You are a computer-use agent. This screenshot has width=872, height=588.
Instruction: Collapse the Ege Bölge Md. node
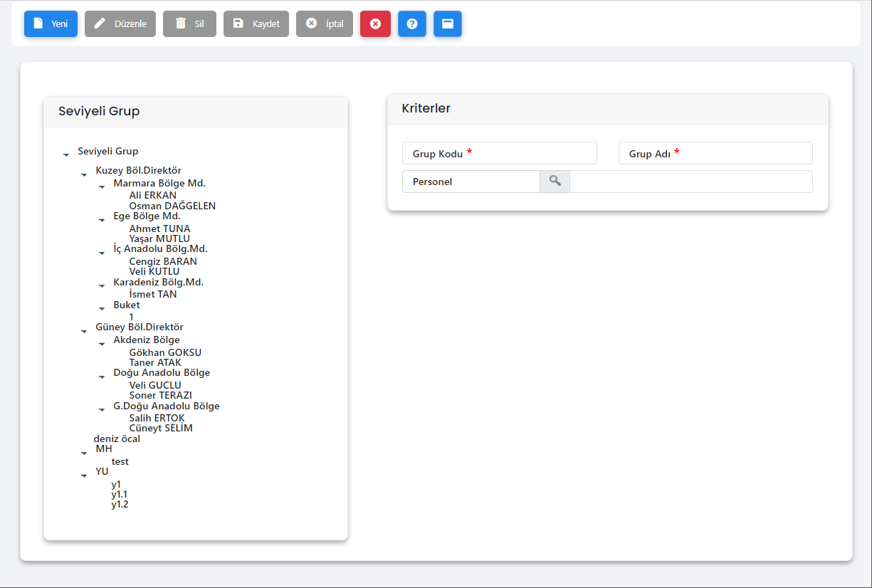(102, 219)
